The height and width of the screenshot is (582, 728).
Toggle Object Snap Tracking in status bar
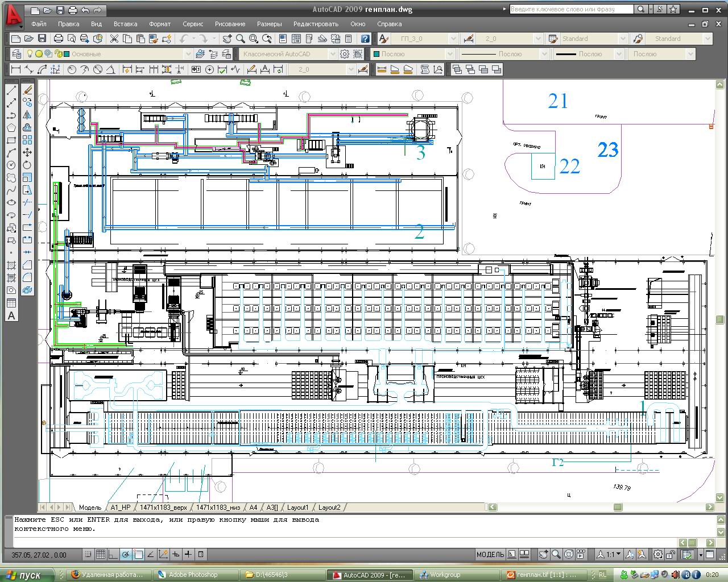[151, 554]
